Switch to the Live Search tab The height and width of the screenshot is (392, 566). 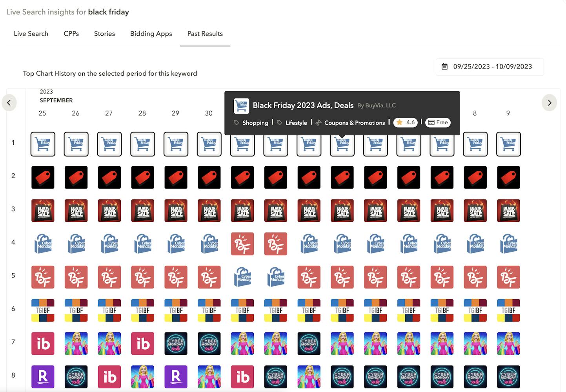(x=31, y=34)
